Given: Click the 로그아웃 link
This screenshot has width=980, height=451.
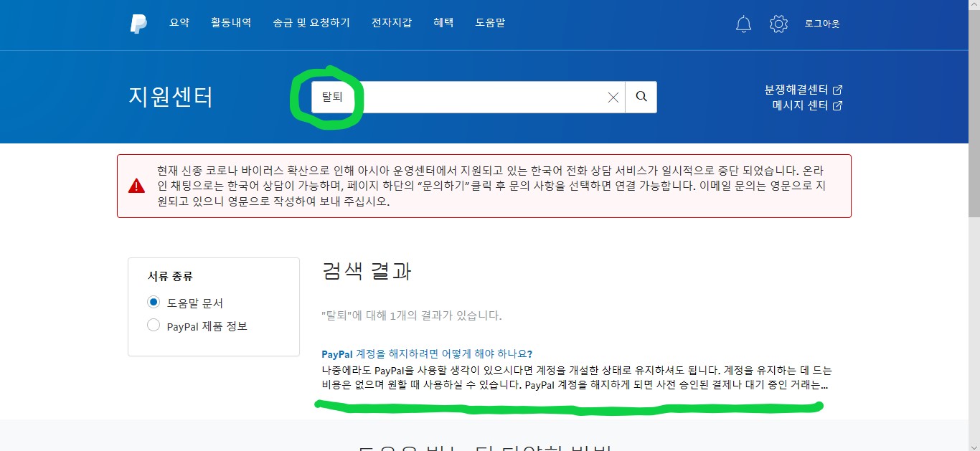Looking at the screenshot, I should (822, 24).
